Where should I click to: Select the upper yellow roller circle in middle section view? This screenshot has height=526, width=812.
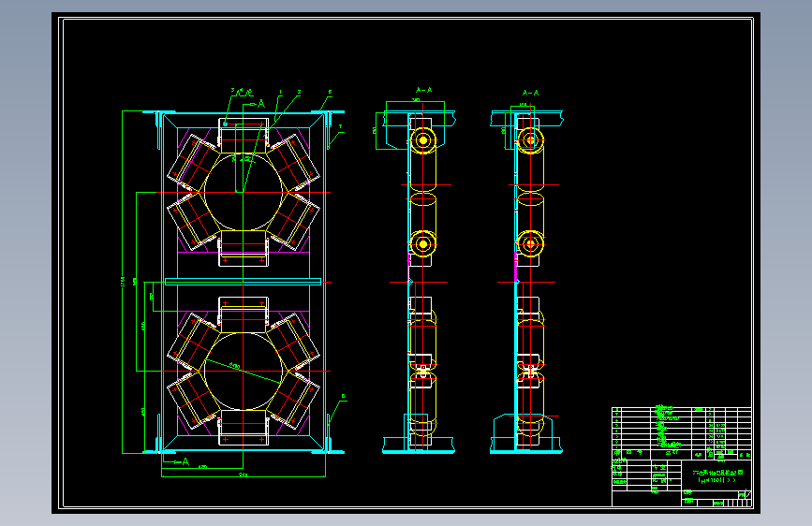[423, 140]
